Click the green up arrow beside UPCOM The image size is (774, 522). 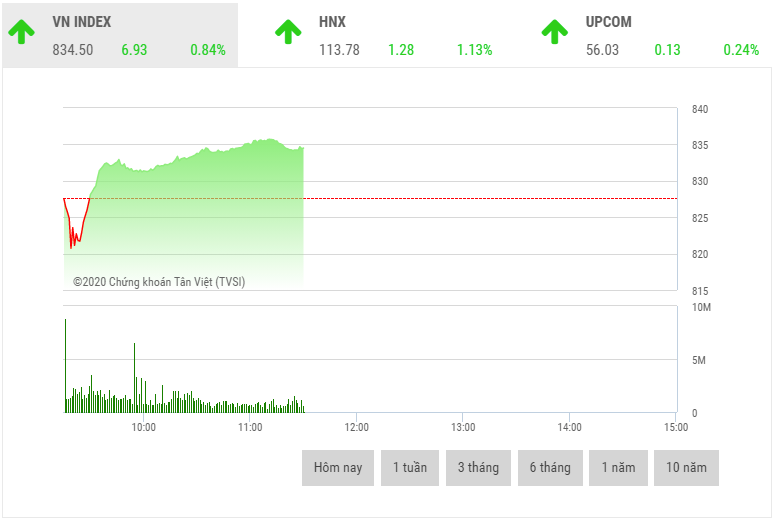pos(555,32)
